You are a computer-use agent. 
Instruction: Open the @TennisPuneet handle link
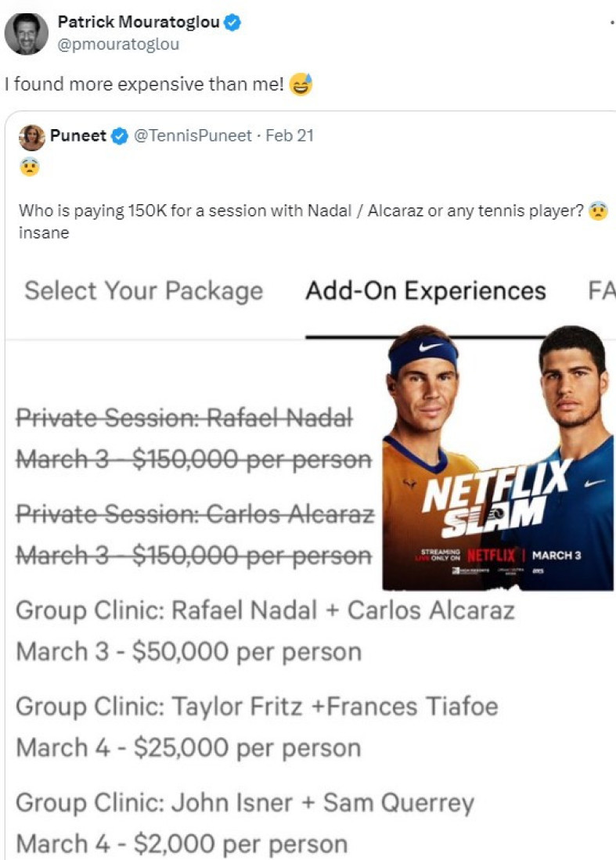click(x=193, y=136)
